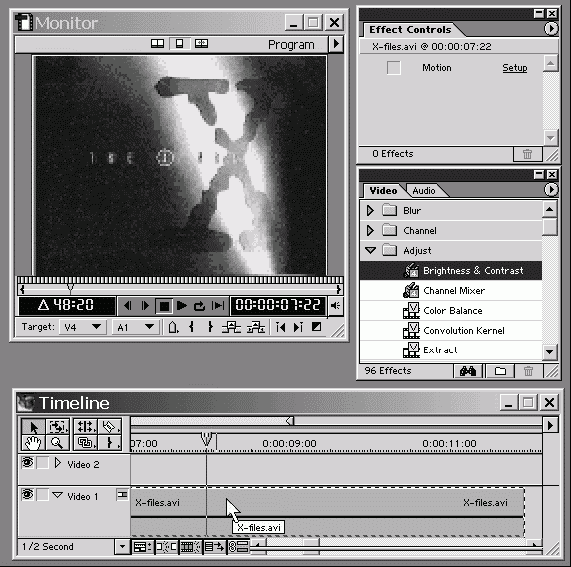Viewport: 571px width, 567px height.
Task: Click the binoculars Find Effect icon
Action: (x=468, y=371)
